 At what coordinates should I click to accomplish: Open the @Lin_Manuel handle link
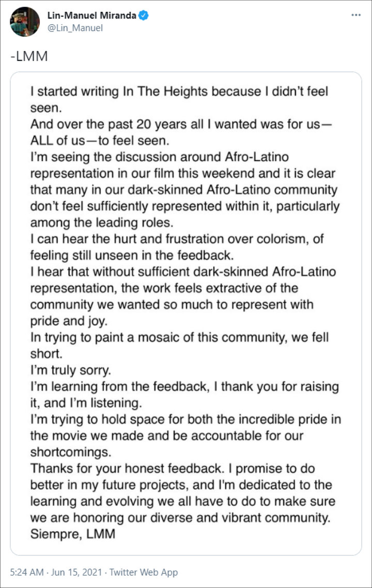click(75, 28)
